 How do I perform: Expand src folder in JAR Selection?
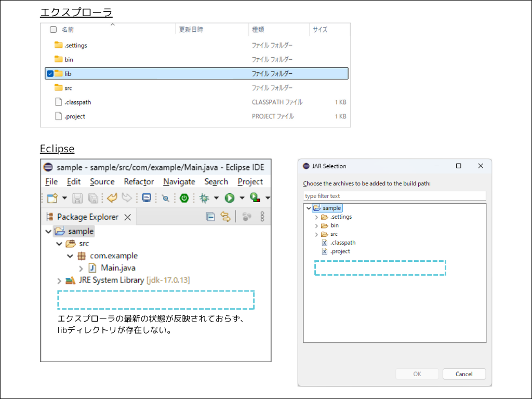316,234
